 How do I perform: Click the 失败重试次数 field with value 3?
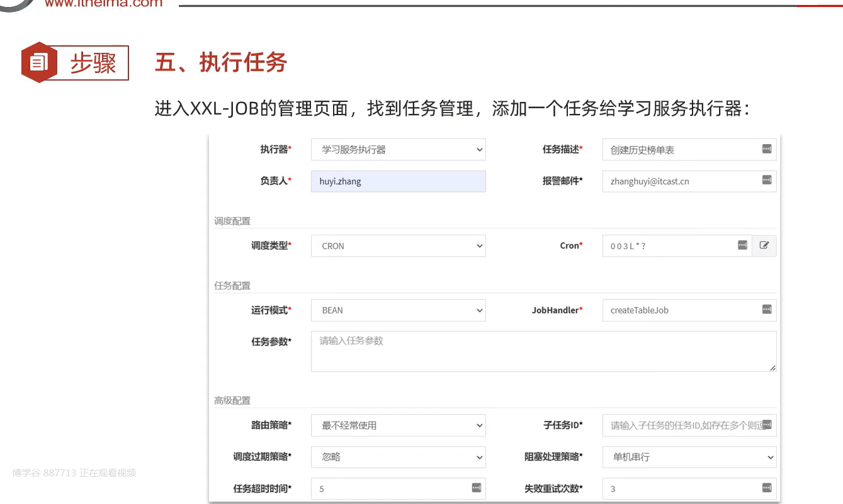[689, 488]
